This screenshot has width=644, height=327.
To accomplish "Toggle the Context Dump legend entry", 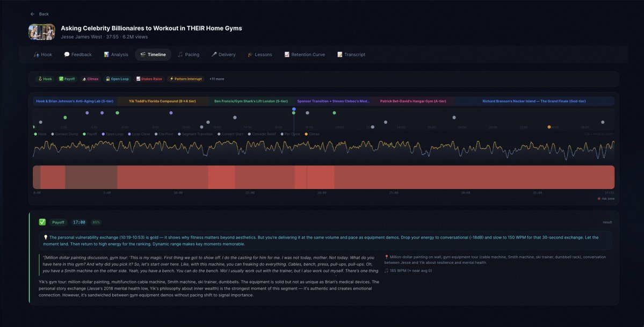I will 64,134.
